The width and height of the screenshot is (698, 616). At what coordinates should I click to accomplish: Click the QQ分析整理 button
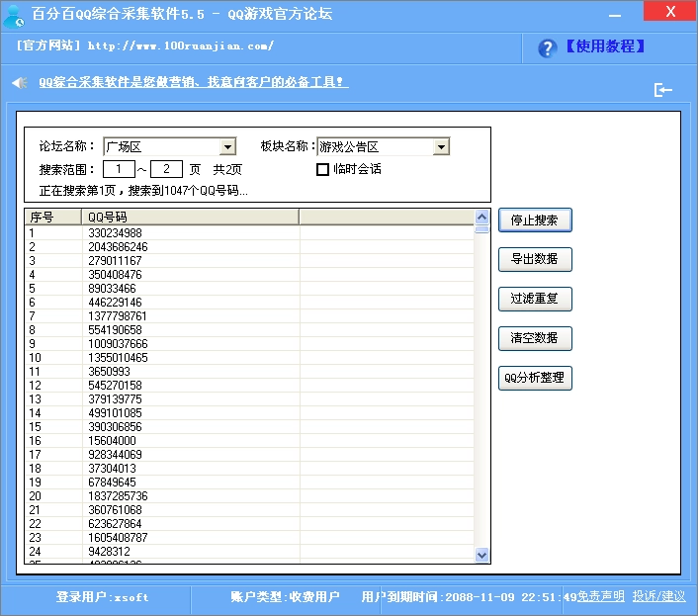535,378
